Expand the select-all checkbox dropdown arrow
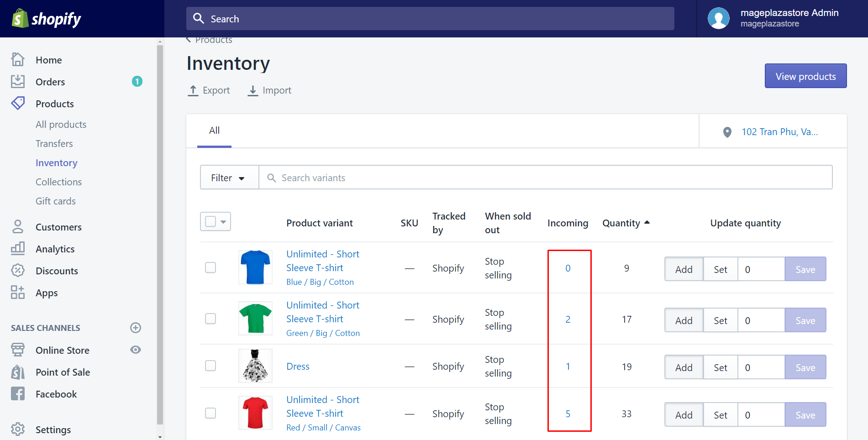Viewport: 868px width, 440px height. pos(223,222)
